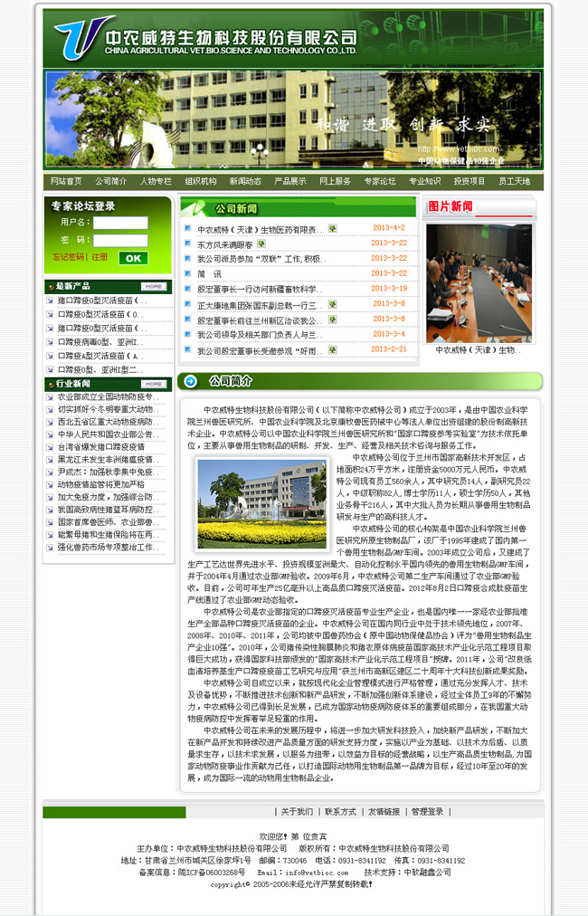Click company building photo in 公司简介

click(x=261, y=504)
